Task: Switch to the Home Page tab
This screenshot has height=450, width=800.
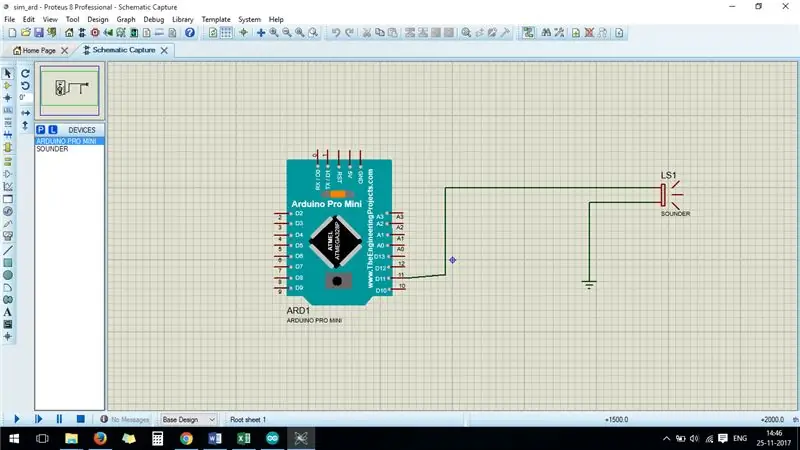Action: point(34,51)
